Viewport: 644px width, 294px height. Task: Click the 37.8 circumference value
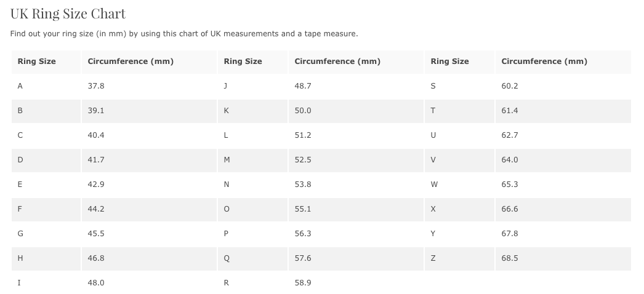(x=96, y=86)
